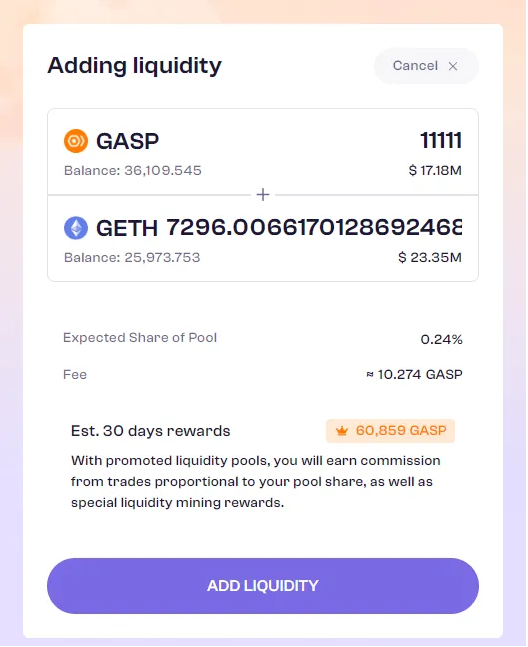The width and height of the screenshot is (528, 647).
Task: Confirm with ADD LIQUIDITY button
Action: (x=263, y=586)
